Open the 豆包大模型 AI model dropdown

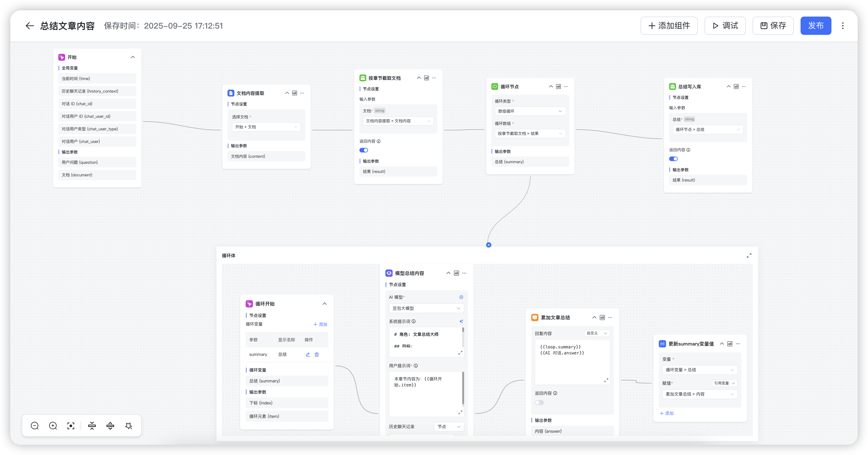point(426,308)
